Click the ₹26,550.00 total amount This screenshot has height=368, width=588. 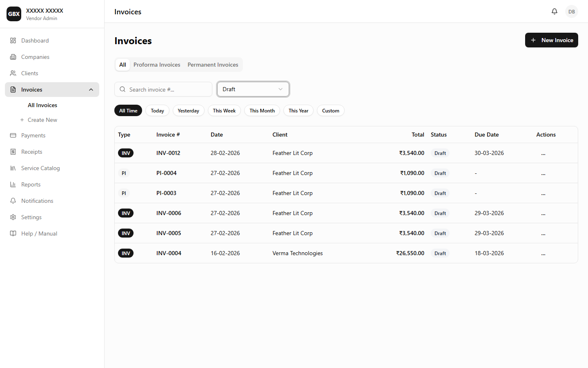(x=410, y=253)
